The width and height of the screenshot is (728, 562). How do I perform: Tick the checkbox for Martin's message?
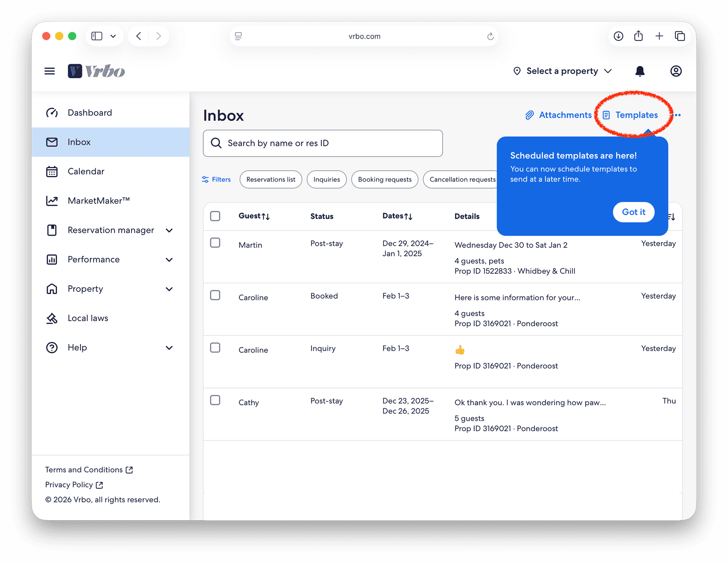pos(215,242)
